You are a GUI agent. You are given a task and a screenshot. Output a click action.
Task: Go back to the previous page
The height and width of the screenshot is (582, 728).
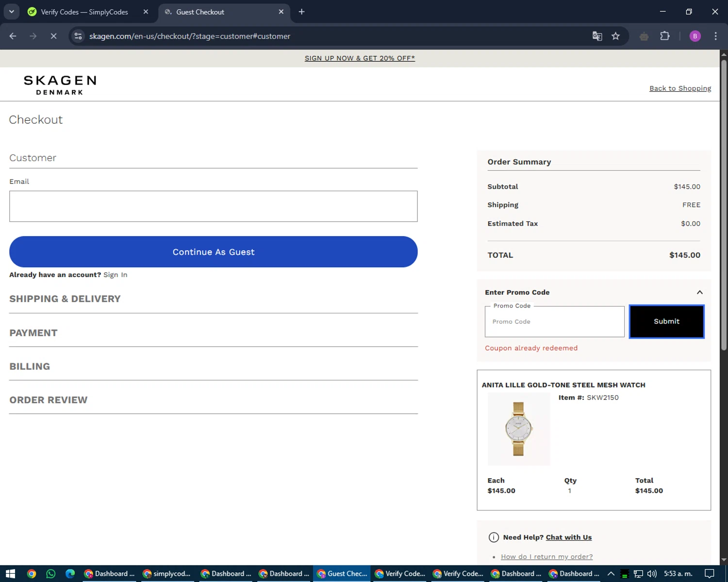[x=13, y=36]
